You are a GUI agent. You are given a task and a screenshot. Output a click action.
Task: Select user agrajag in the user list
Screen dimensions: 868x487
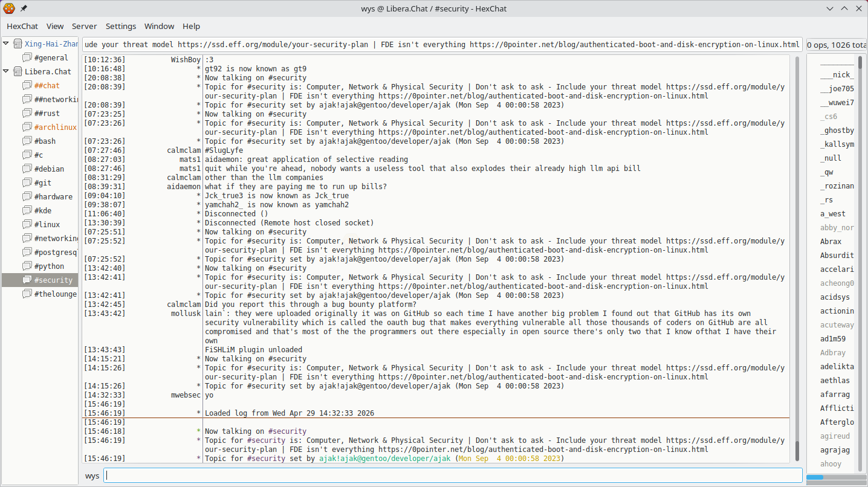pyautogui.click(x=835, y=450)
